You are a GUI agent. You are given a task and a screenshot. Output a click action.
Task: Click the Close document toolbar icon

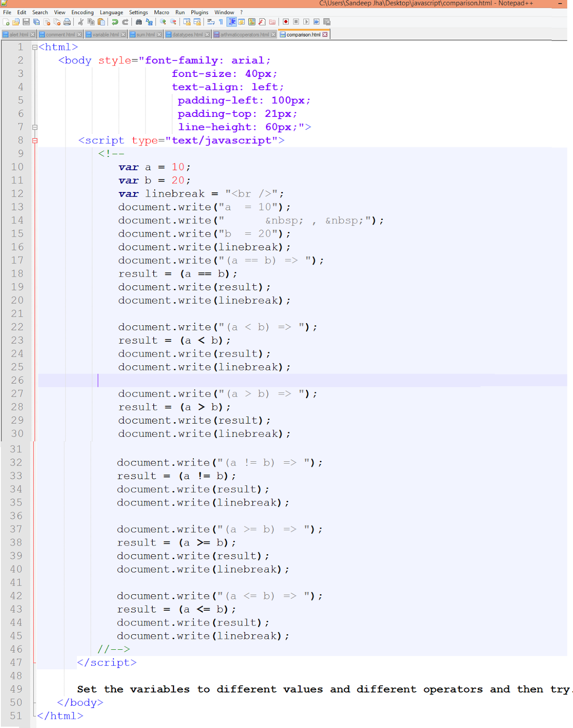tap(47, 22)
